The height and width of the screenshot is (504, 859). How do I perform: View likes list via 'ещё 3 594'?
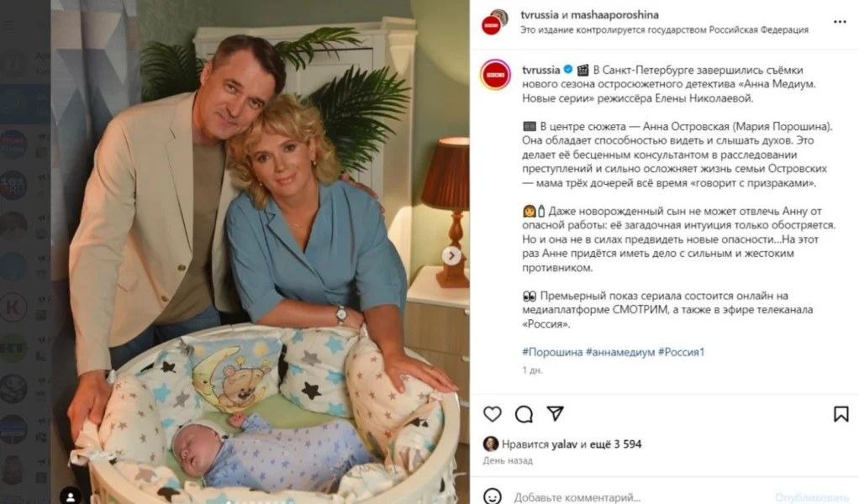[x=615, y=444]
